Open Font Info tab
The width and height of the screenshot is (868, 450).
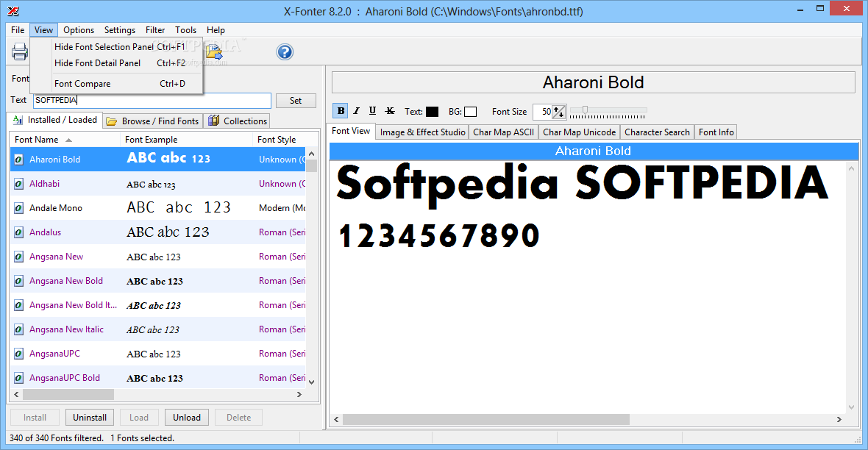coord(716,132)
